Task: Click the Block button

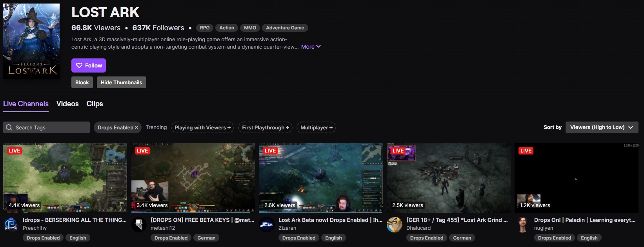Action: (x=82, y=82)
